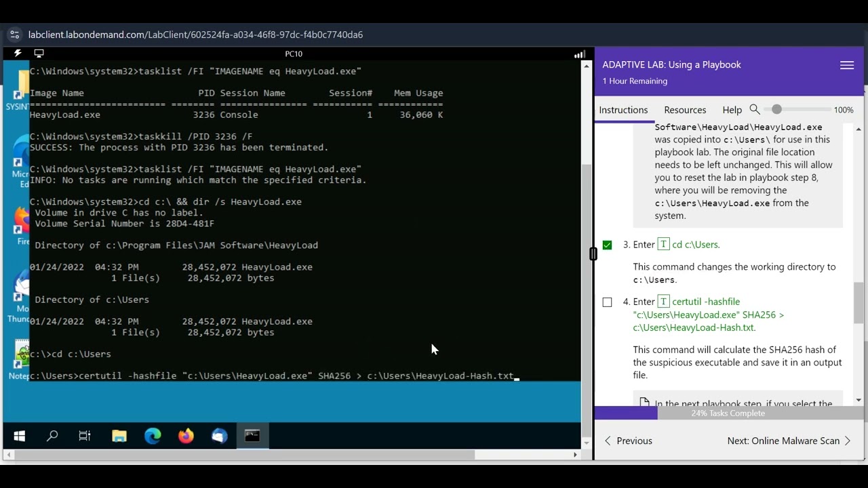Click remote desktop scroll down arrow
The image size is (868, 488).
(x=587, y=443)
